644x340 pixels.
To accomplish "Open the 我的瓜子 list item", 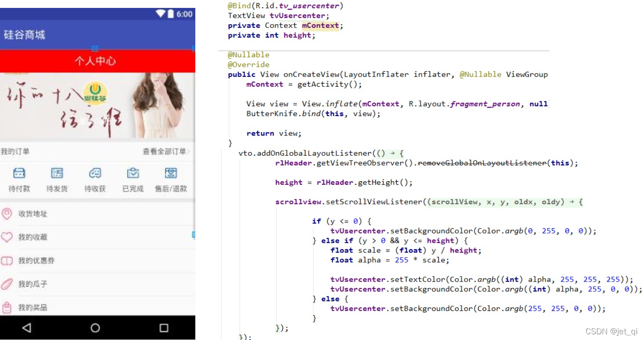I will 98,284.
